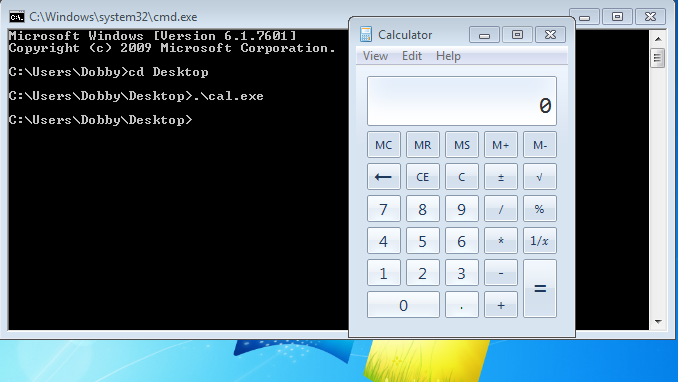Click the minus key
Screen dimensions: 678x382
(x=501, y=273)
